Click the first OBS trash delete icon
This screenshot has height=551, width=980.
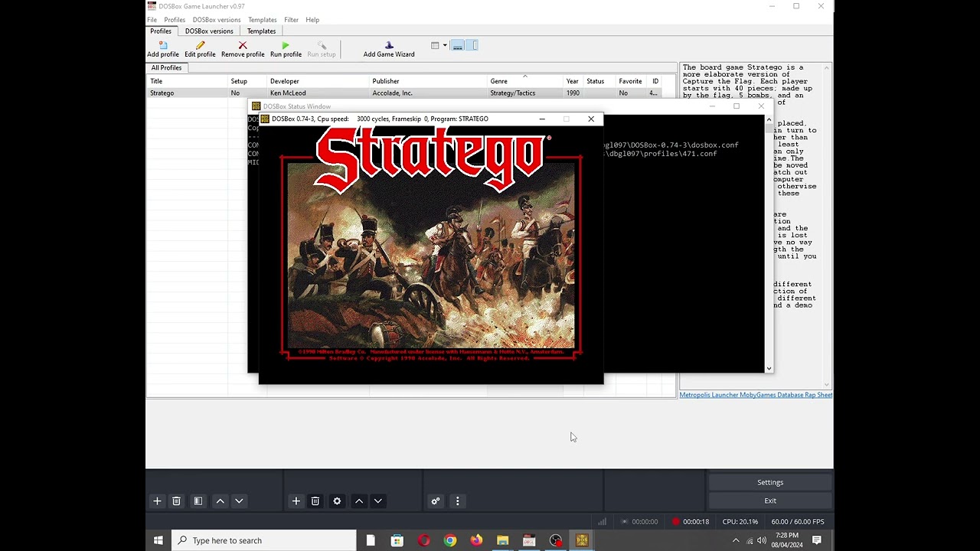click(x=176, y=501)
